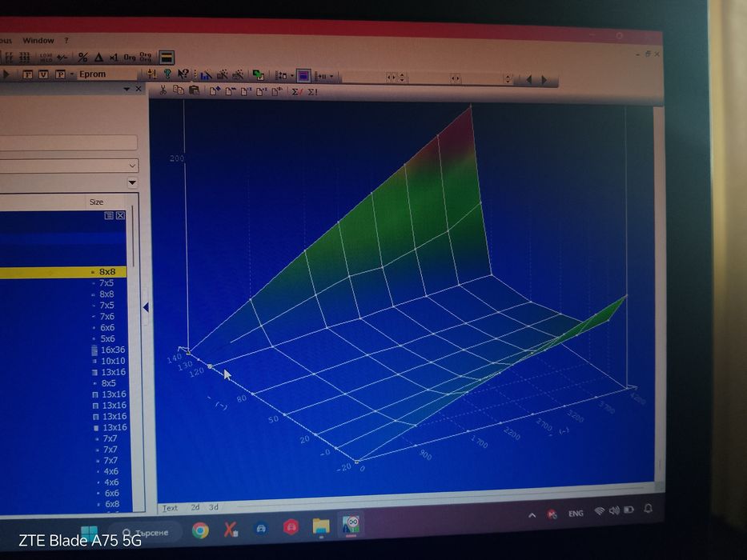Click the copy icon

pos(179,90)
